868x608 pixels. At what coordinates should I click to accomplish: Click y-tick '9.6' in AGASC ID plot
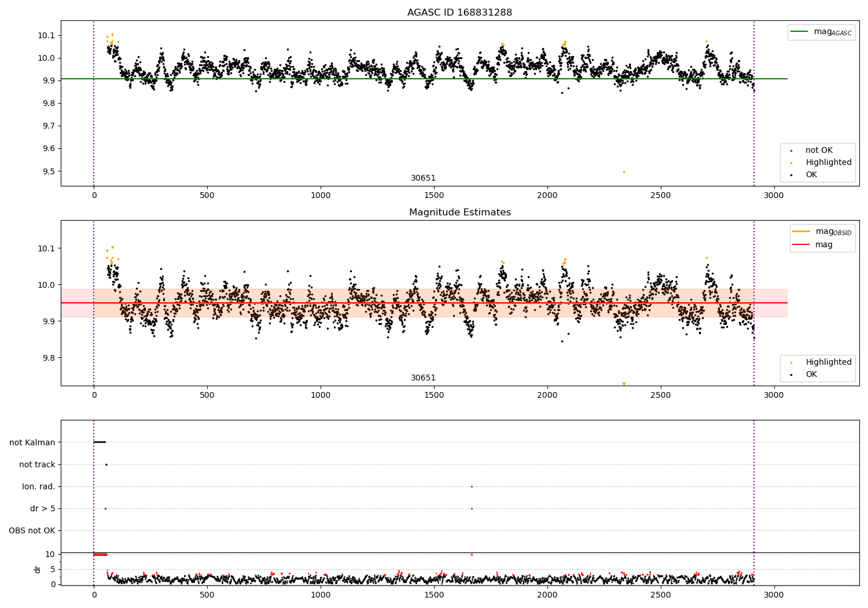tap(48, 149)
